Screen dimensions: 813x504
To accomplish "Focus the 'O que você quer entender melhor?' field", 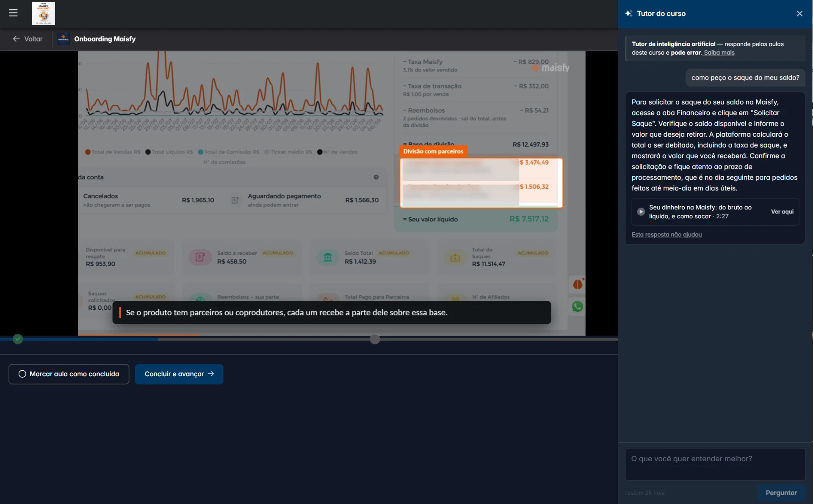I will [715, 464].
